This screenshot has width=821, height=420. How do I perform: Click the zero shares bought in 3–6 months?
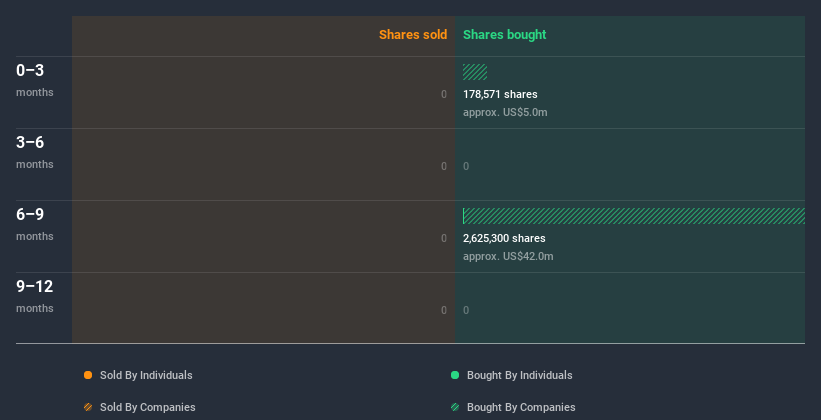tap(466, 167)
